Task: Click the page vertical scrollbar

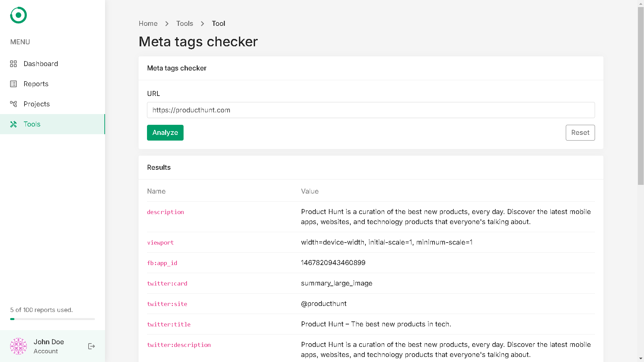Action: (x=641, y=96)
